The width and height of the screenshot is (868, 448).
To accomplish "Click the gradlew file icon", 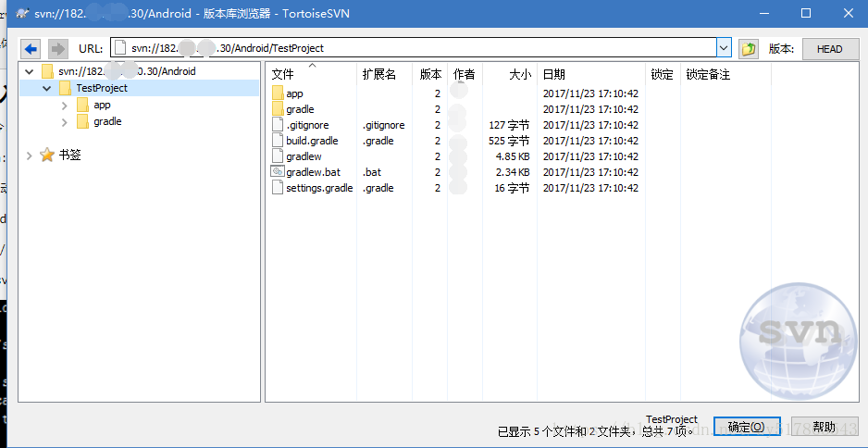I will 278,156.
